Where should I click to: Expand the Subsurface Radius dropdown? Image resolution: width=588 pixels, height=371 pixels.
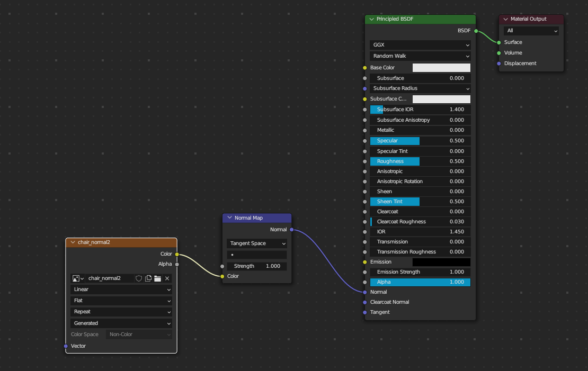point(420,88)
